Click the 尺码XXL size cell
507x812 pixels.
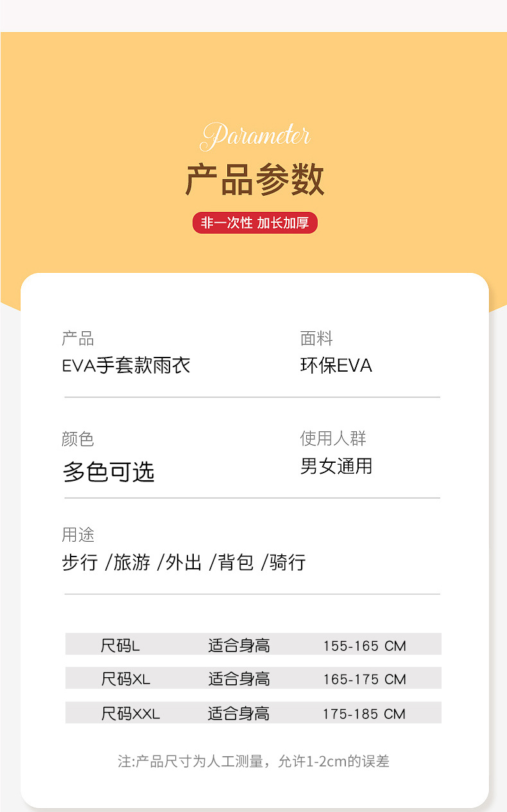130,713
